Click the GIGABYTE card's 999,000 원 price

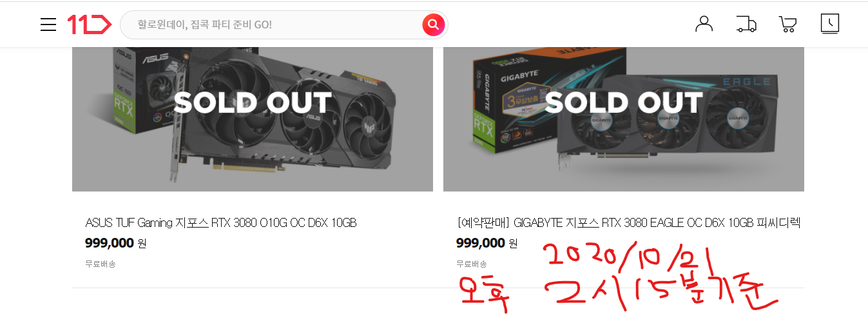coord(487,243)
